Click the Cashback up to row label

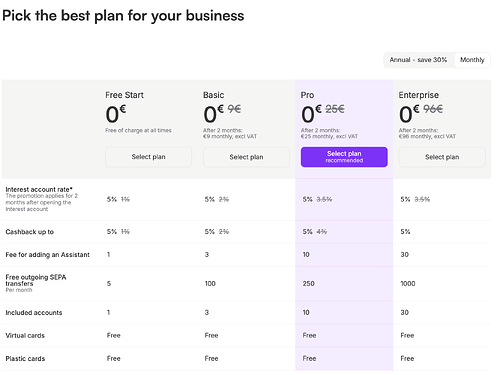tap(30, 232)
